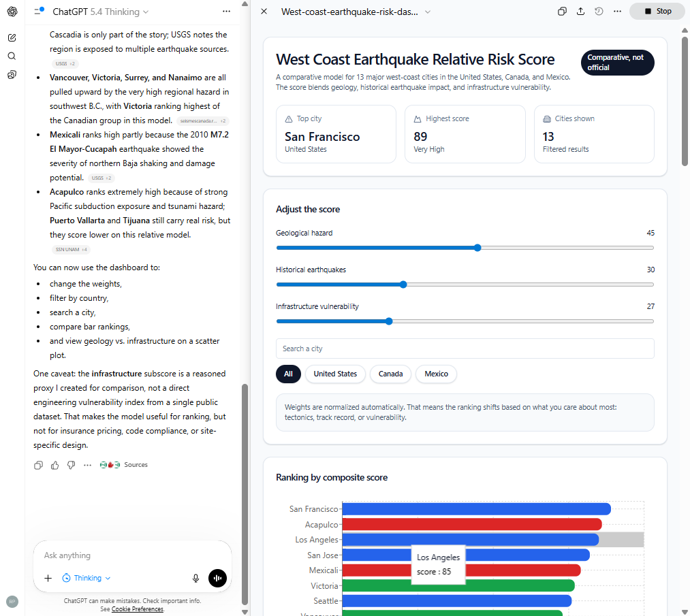Copy the canvas with the duplicate icon
The height and width of the screenshot is (616, 690).
[x=562, y=11]
